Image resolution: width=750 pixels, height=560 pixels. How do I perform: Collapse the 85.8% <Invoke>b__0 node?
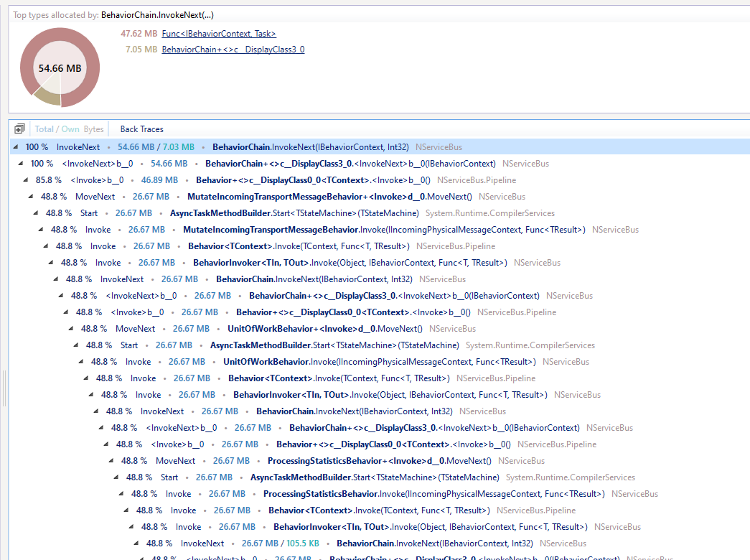coord(26,180)
